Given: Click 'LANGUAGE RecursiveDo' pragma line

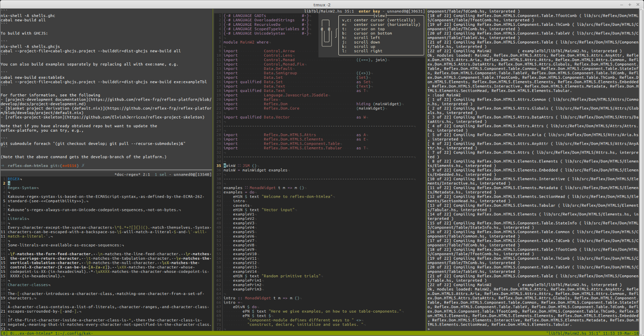Looking at the screenshot, I should pyautogui.click(x=266, y=25).
